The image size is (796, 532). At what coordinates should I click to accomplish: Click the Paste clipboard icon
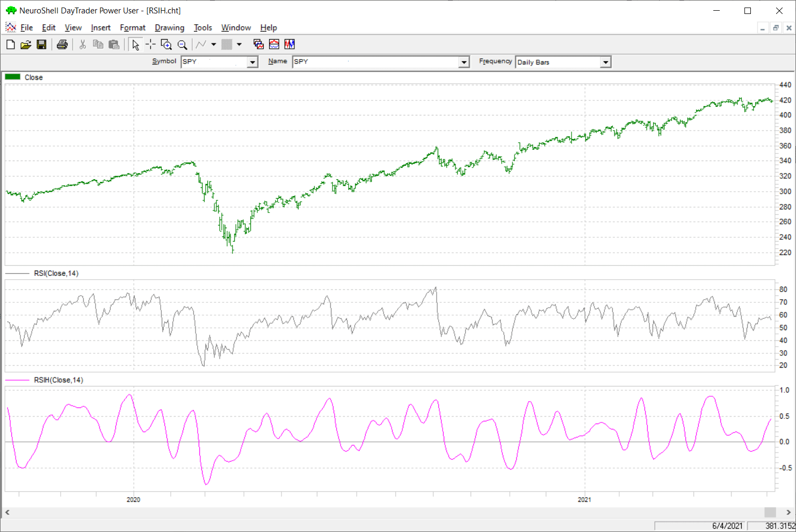(x=114, y=45)
